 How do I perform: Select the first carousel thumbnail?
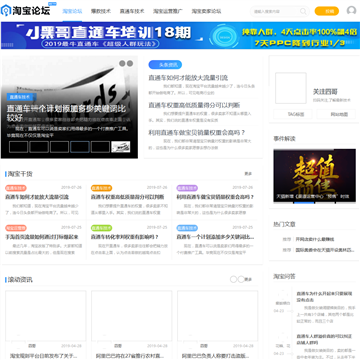(18, 147)
